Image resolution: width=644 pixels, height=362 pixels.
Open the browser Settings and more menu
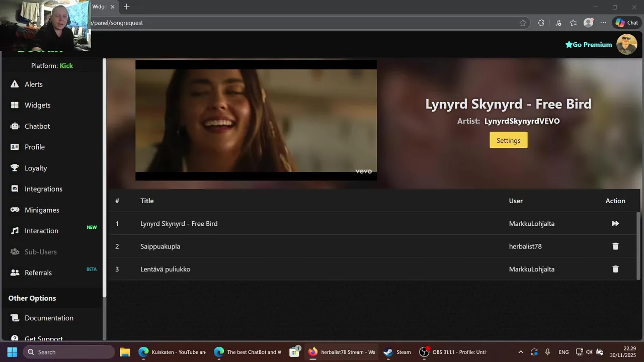click(603, 23)
